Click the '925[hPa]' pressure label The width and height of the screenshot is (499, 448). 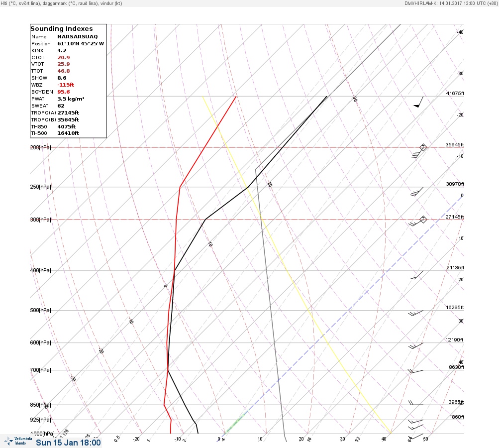pos(40,420)
